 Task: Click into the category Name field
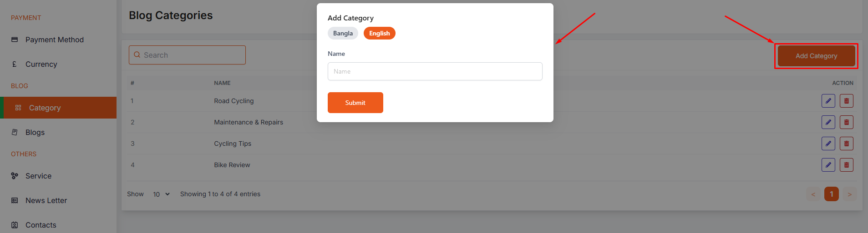click(x=435, y=71)
